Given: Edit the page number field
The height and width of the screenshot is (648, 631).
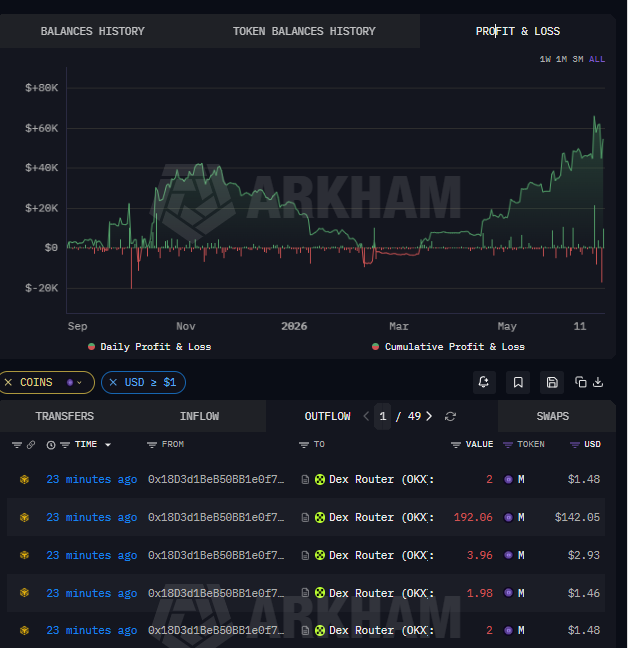Looking at the screenshot, I should point(383,416).
